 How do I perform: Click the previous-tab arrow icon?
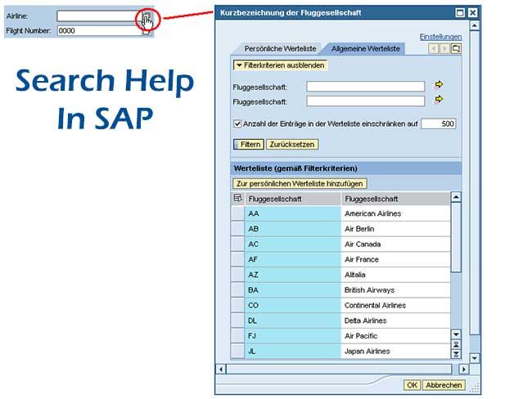434,49
